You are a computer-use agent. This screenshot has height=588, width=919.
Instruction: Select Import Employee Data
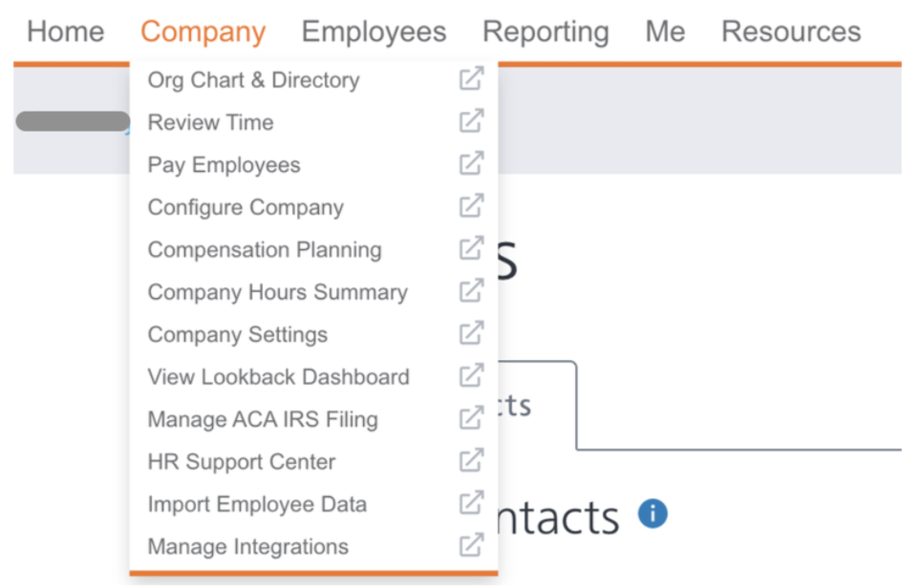[x=257, y=504]
